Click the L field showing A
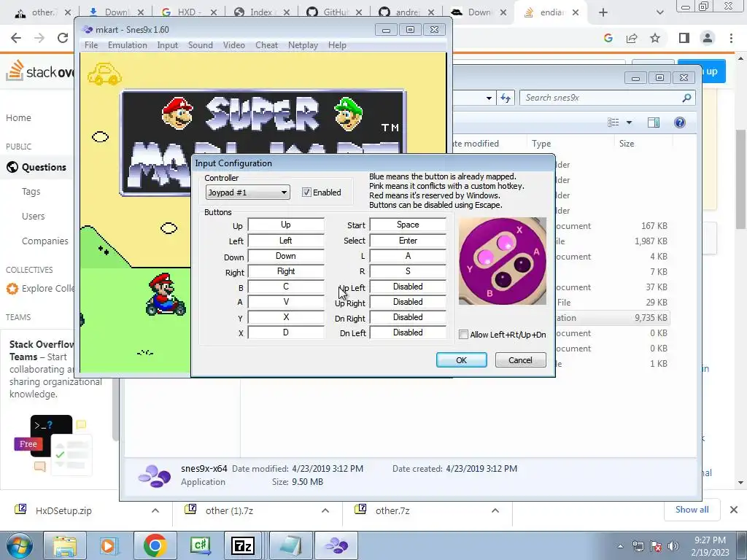Image resolution: width=747 pixels, height=560 pixels. [x=408, y=256]
